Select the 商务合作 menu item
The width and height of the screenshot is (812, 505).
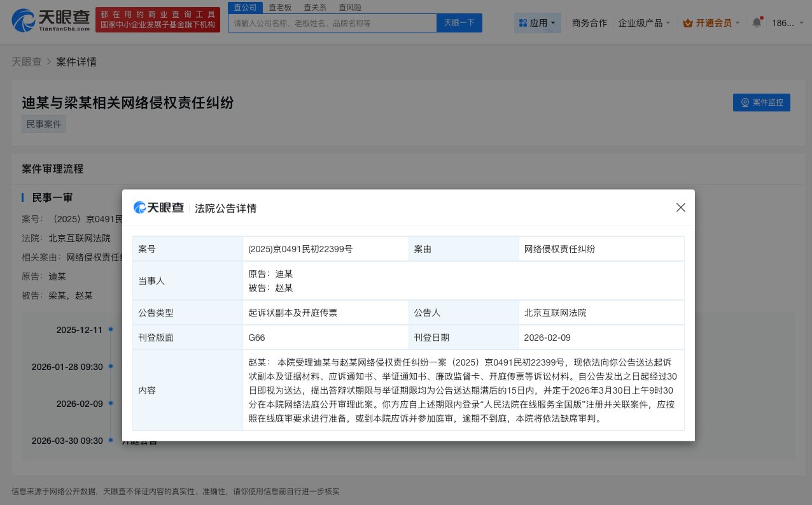click(589, 22)
